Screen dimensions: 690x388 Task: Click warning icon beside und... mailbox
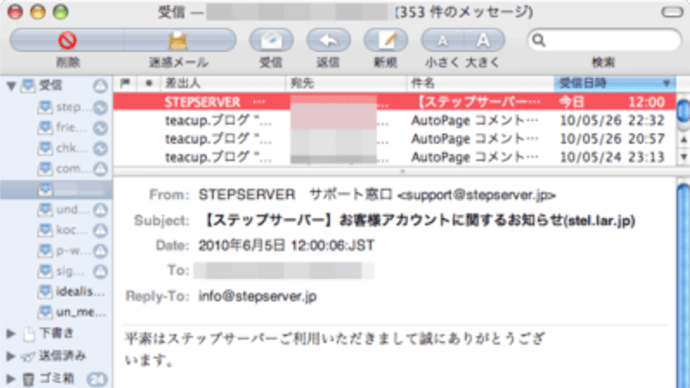(x=100, y=210)
